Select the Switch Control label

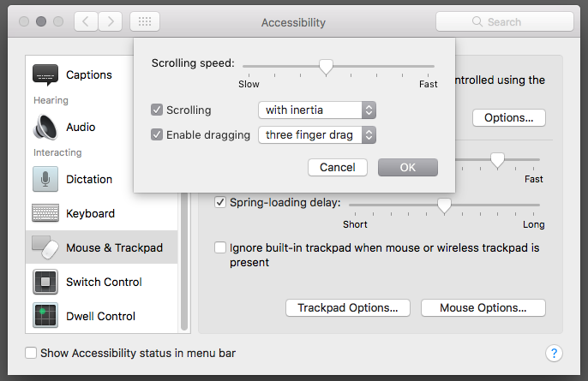(104, 282)
